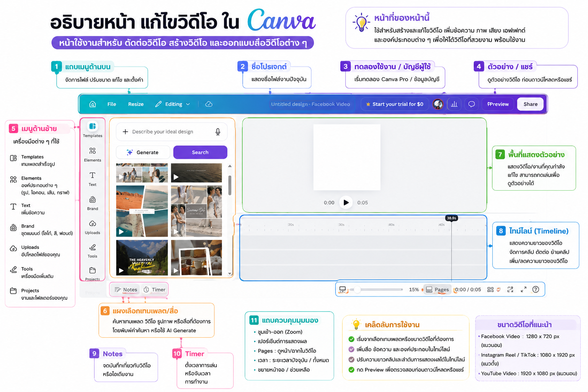588x392 pixels.
Task: Select the Text sidebar tool
Action: pyautogui.click(x=93, y=179)
